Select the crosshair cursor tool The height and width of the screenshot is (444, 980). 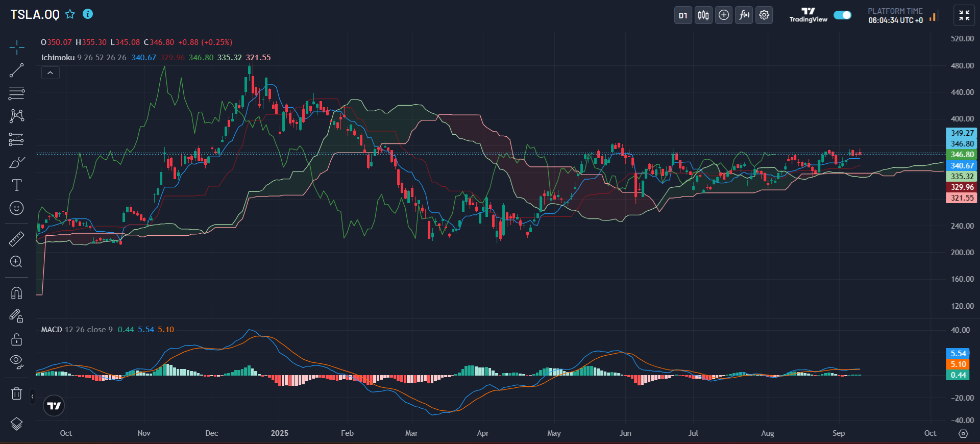(16, 47)
